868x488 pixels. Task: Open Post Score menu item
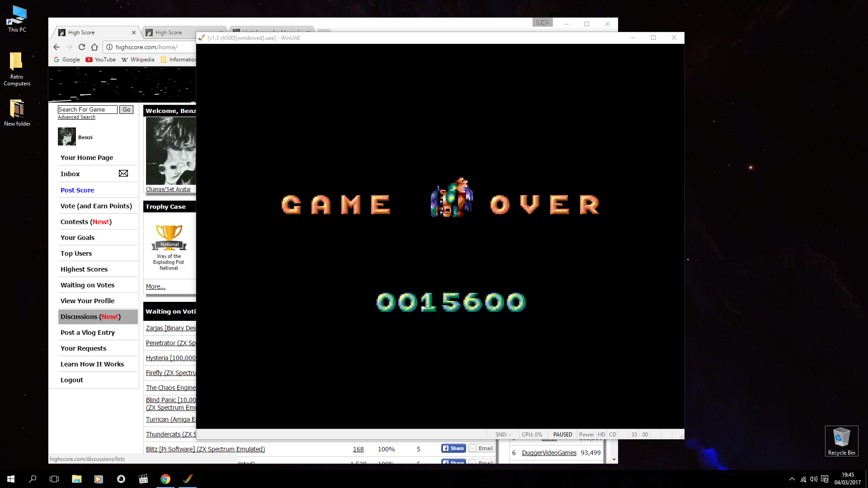click(x=77, y=190)
